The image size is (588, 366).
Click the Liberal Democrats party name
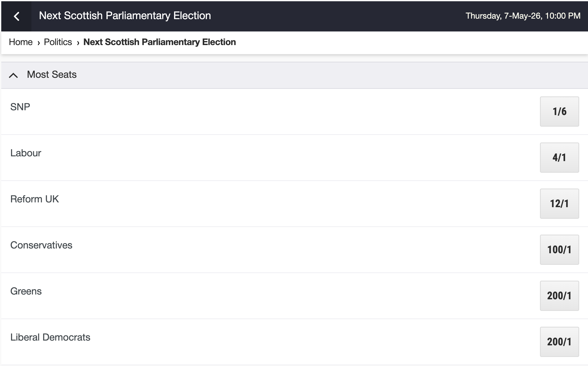click(x=50, y=337)
